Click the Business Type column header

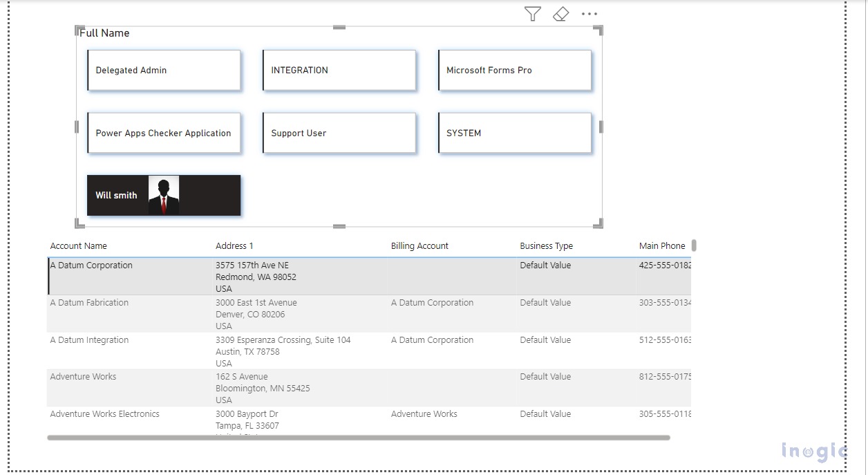point(546,246)
